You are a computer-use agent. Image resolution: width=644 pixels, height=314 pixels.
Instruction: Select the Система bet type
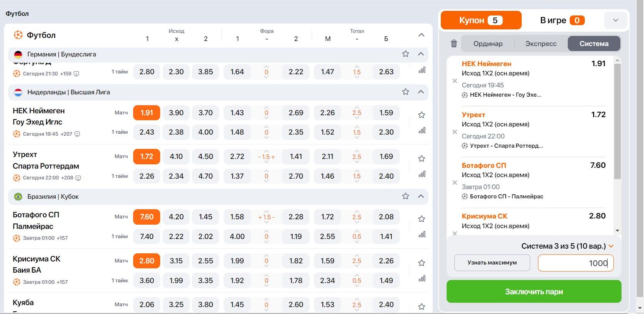click(x=594, y=44)
